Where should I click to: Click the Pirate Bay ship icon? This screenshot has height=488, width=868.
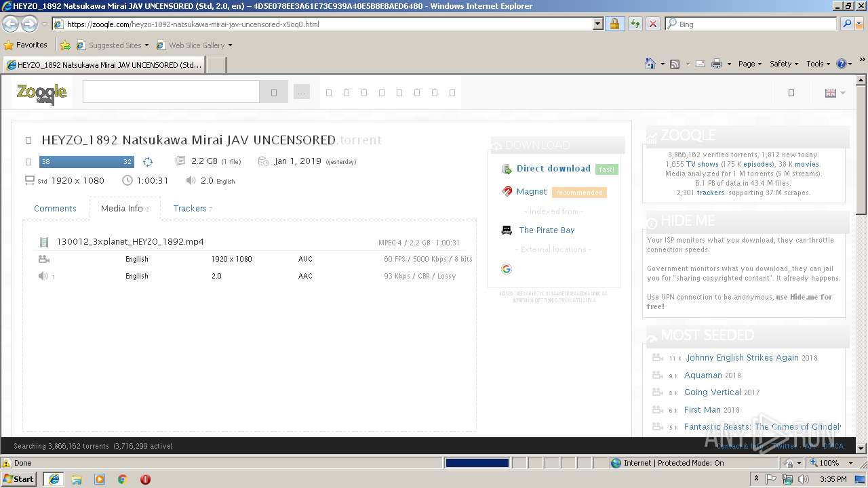pos(507,230)
